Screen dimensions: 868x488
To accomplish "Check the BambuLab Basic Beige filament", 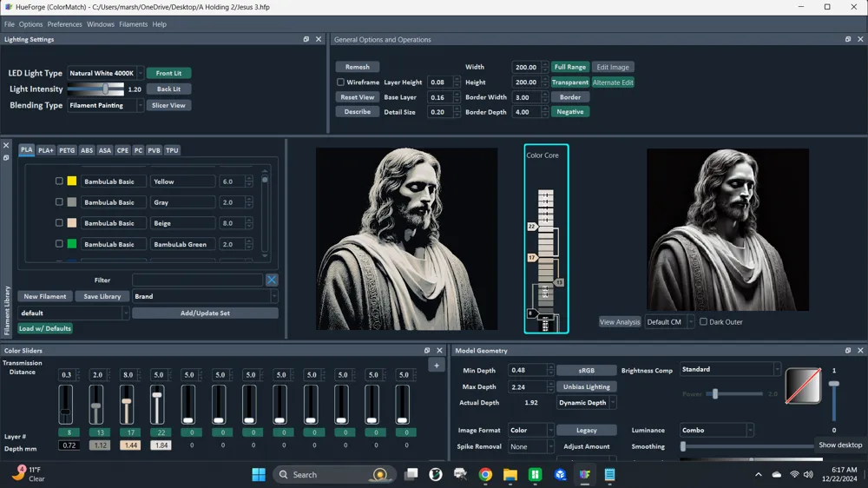I will point(59,222).
